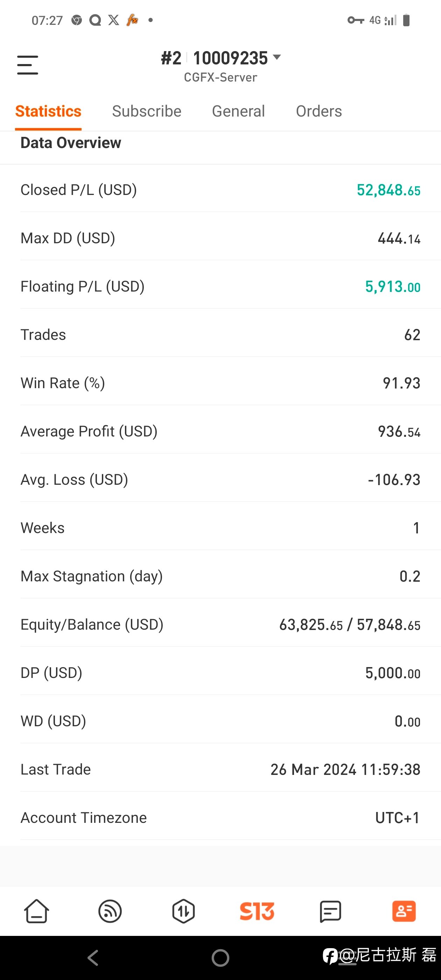Image resolution: width=441 pixels, height=980 pixels.
Task: Tap the Win Rate (%) row
Action: [x=221, y=383]
